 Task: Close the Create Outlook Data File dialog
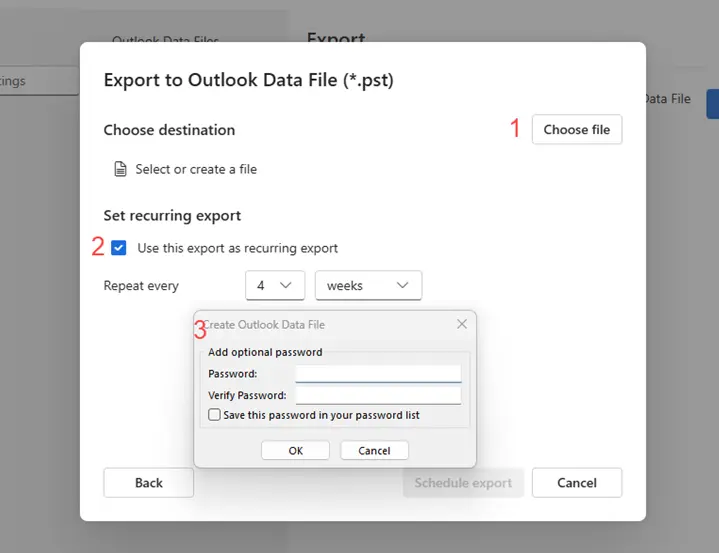click(x=462, y=324)
